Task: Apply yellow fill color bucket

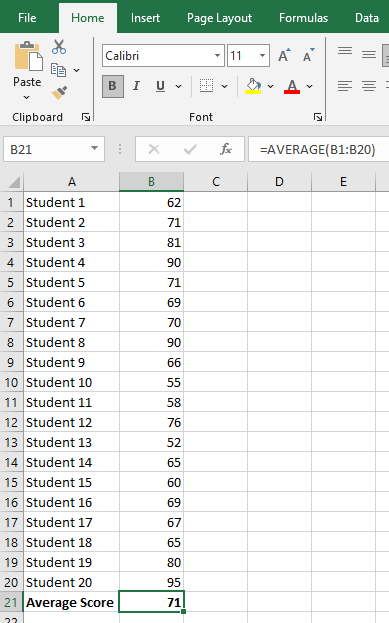Action: pyautogui.click(x=253, y=86)
